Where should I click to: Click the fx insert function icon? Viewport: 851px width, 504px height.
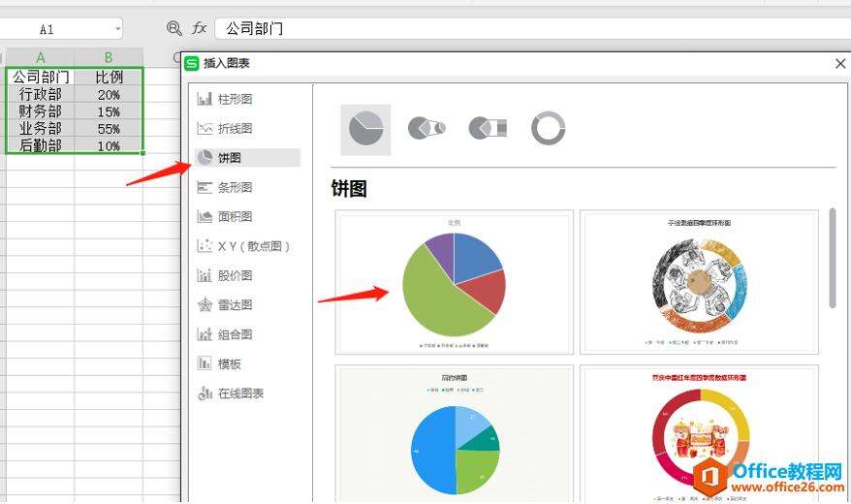pyautogui.click(x=200, y=28)
